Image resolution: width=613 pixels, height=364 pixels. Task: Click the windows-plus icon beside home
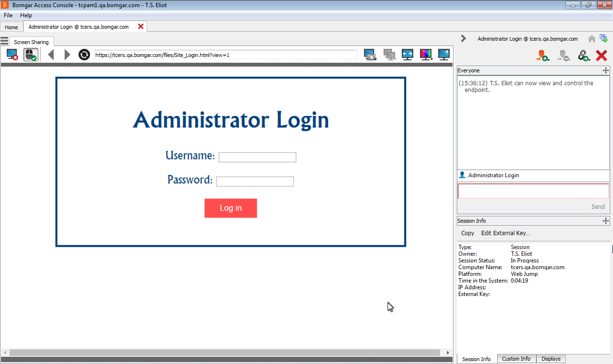point(603,39)
